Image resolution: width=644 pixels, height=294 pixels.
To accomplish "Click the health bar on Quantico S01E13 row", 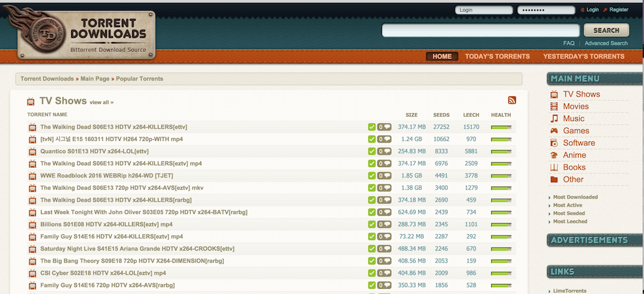I will click(x=501, y=152).
